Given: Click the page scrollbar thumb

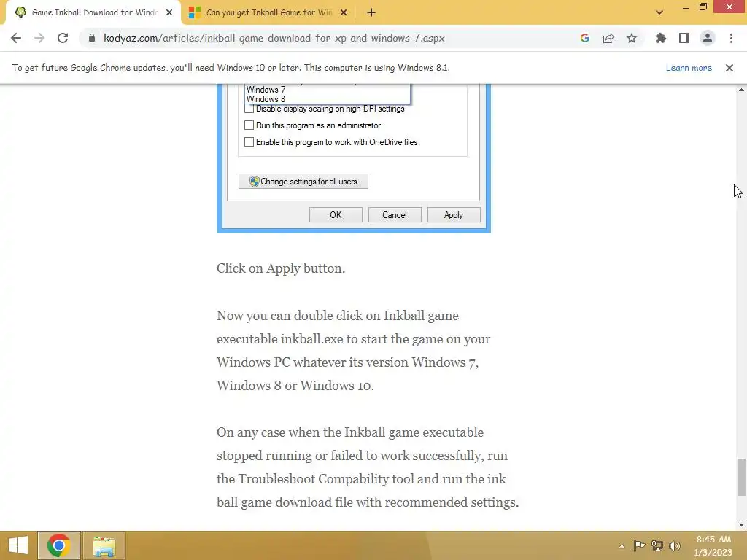Looking at the screenshot, I should coord(741,477).
